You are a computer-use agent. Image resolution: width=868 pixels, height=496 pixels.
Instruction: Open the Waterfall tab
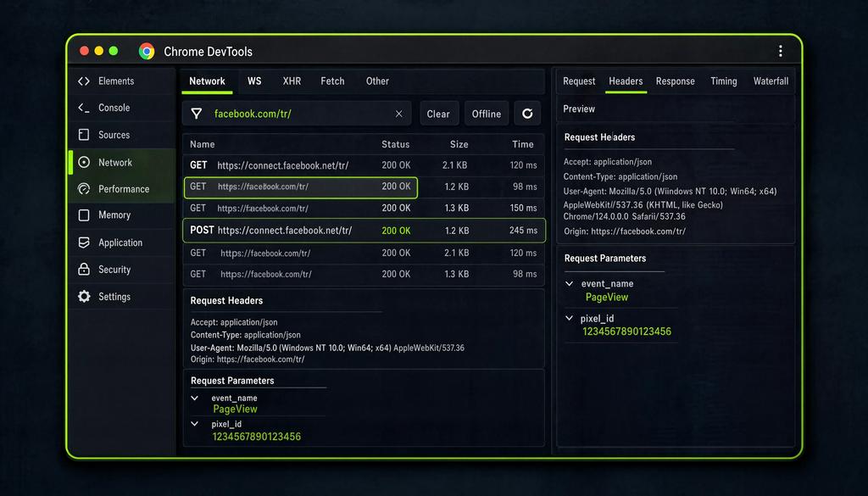coord(771,81)
